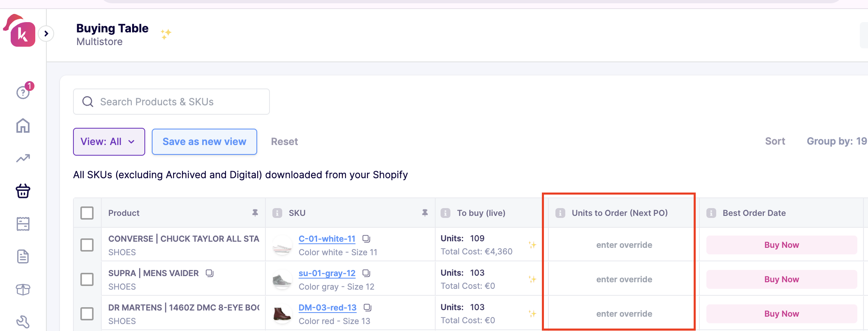Click the Reset button

[284, 142]
